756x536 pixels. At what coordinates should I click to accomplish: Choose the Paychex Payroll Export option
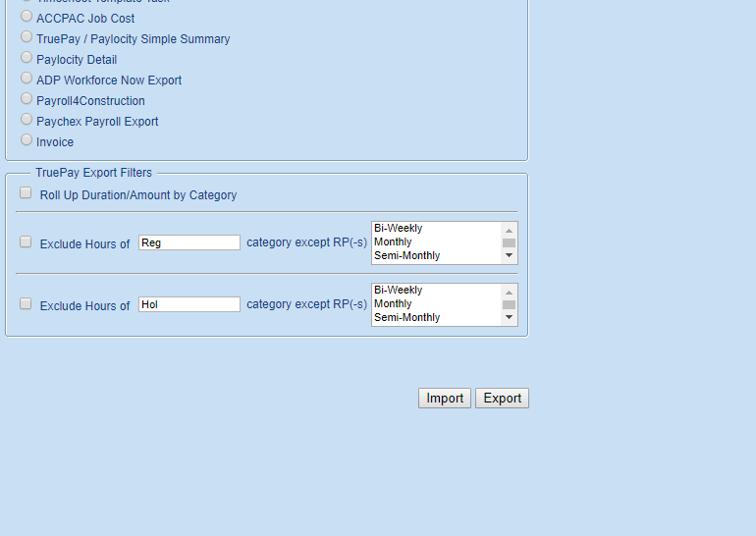(x=27, y=120)
